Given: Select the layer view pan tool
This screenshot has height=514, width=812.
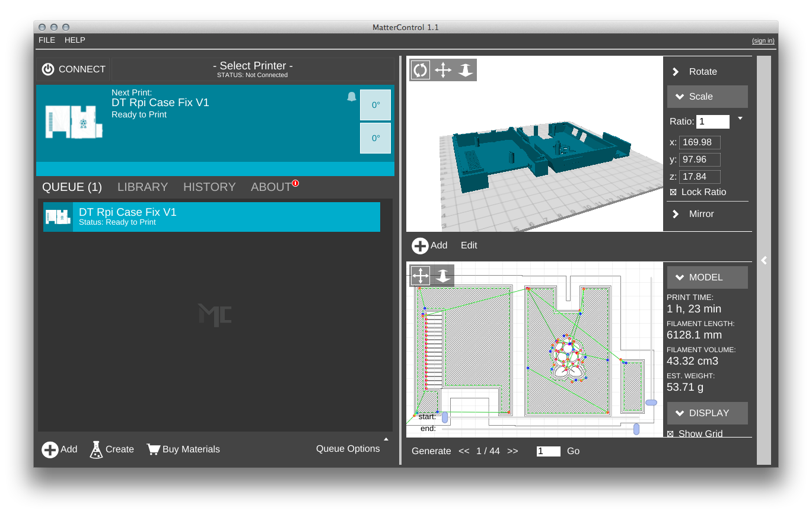Looking at the screenshot, I should 421,275.
